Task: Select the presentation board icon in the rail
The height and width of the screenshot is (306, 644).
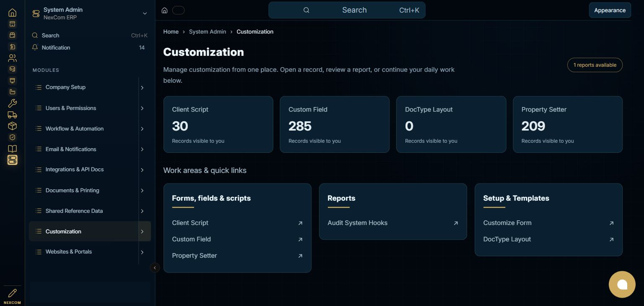Action: click(x=12, y=81)
